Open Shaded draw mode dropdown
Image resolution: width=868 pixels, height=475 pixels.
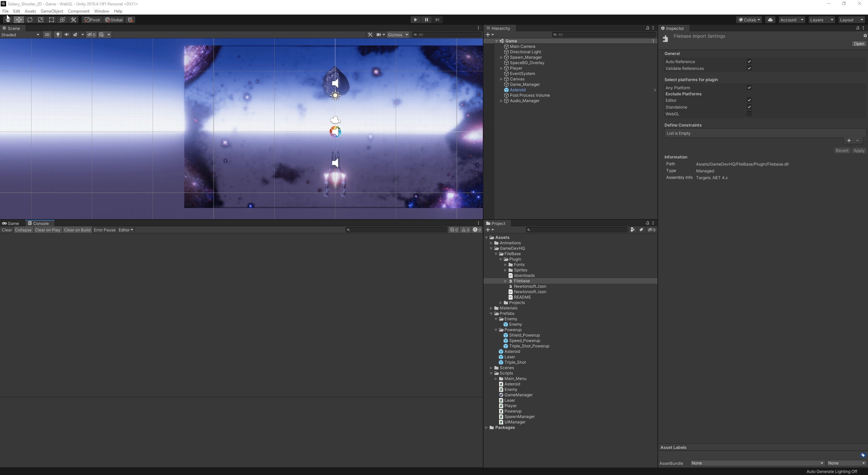point(20,35)
